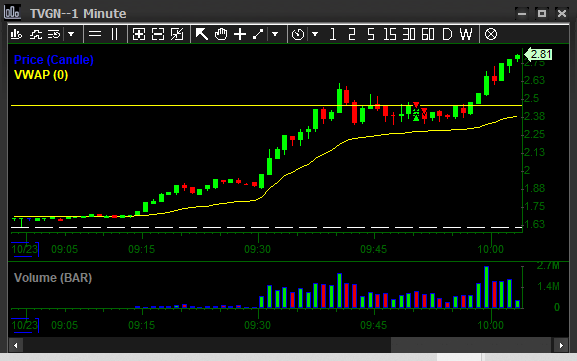Switch to 2 minute timeframe
The image size is (577, 361).
coord(352,35)
